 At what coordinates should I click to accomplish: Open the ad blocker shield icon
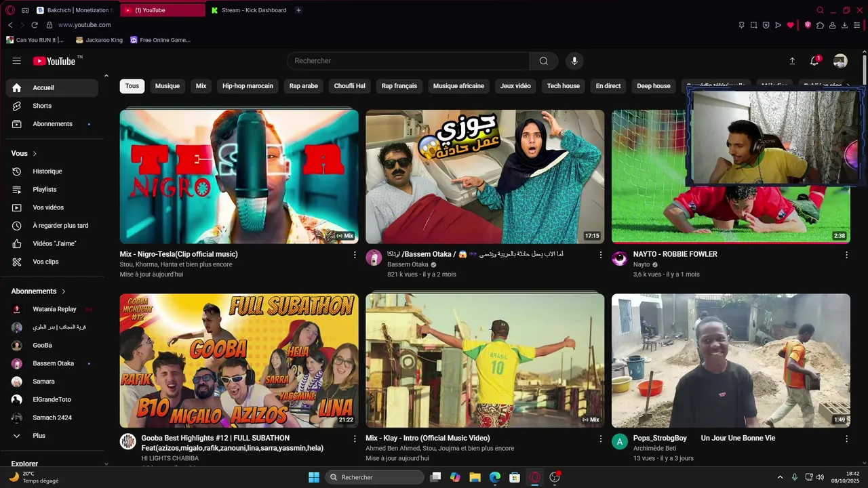tap(808, 25)
